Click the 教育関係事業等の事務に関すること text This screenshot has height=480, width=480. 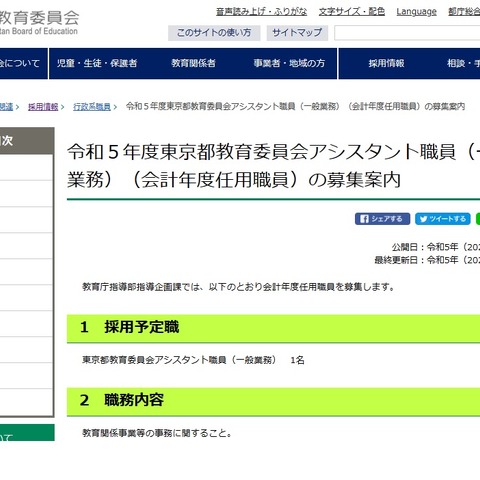[x=157, y=433]
